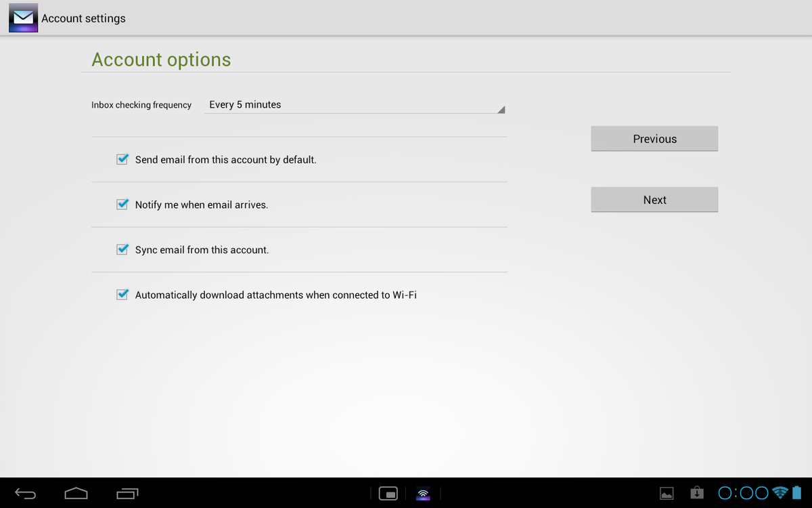Viewport: 812px width, 508px height.
Task: Tap the Android home button
Action: pos(76,493)
